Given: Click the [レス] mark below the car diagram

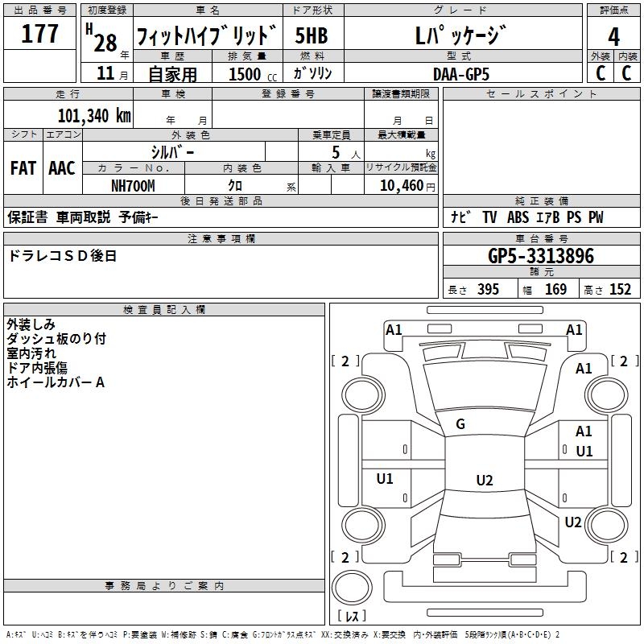Looking at the screenshot, I should pos(351,617).
